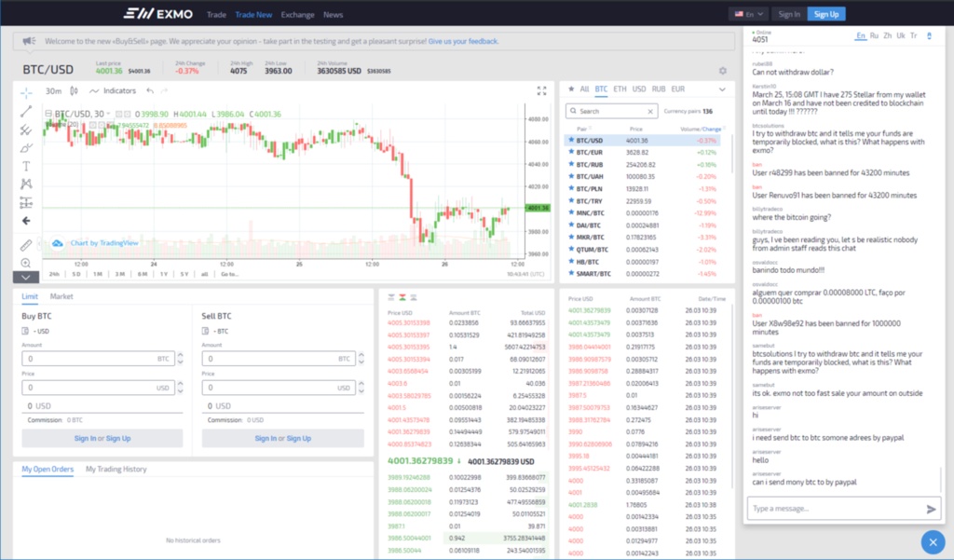Activate the zoom in magnifier tool
This screenshot has width=954, height=560.
tap(26, 263)
